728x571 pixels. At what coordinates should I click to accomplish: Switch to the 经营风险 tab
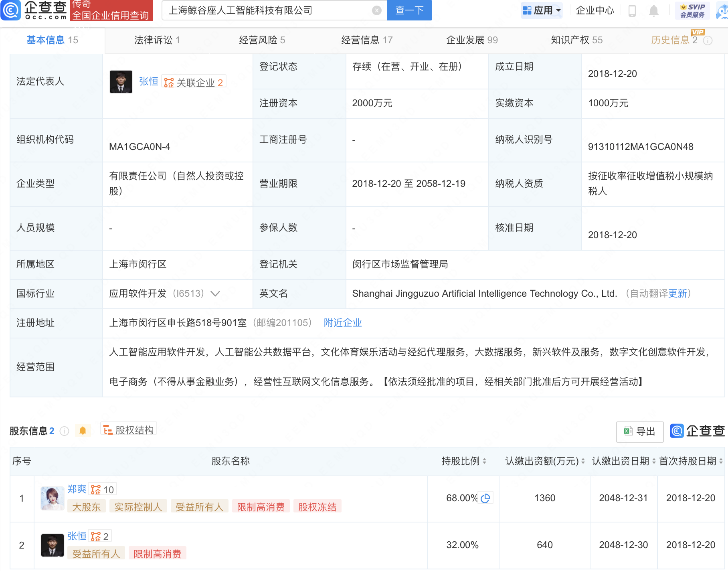click(x=262, y=40)
